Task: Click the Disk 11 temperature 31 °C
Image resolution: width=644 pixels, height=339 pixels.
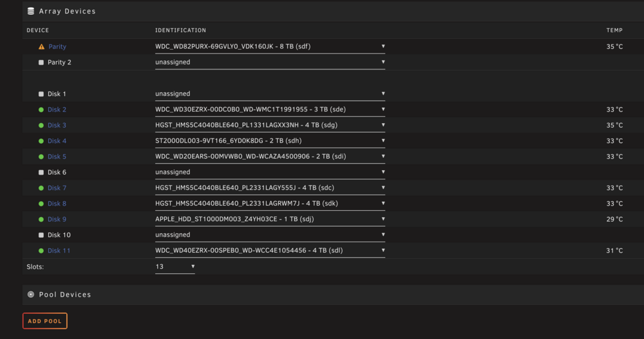Action: coord(614,251)
